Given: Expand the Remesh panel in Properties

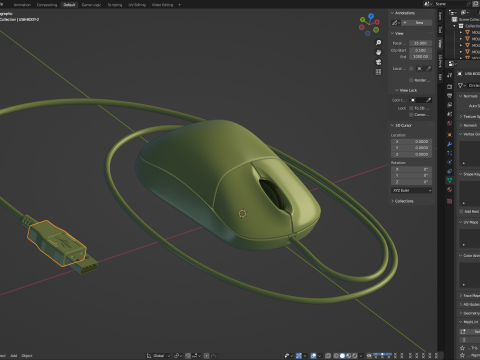Looking at the screenshot, I should click(469, 125).
